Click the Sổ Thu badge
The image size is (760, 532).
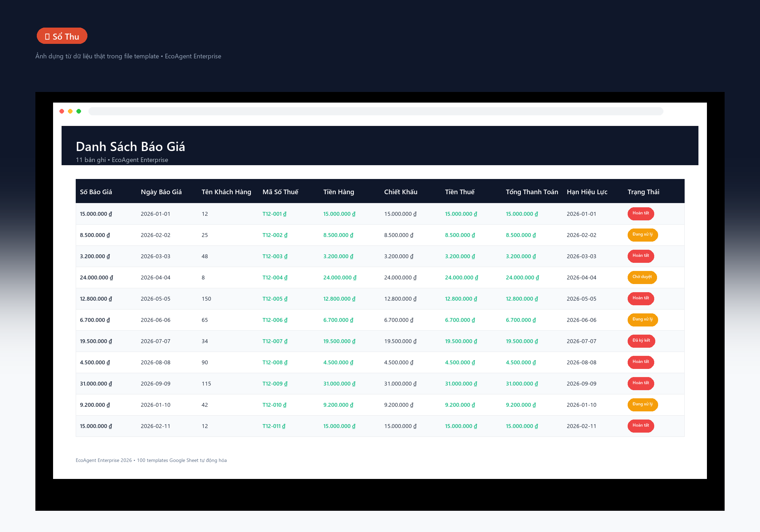pyautogui.click(x=62, y=36)
